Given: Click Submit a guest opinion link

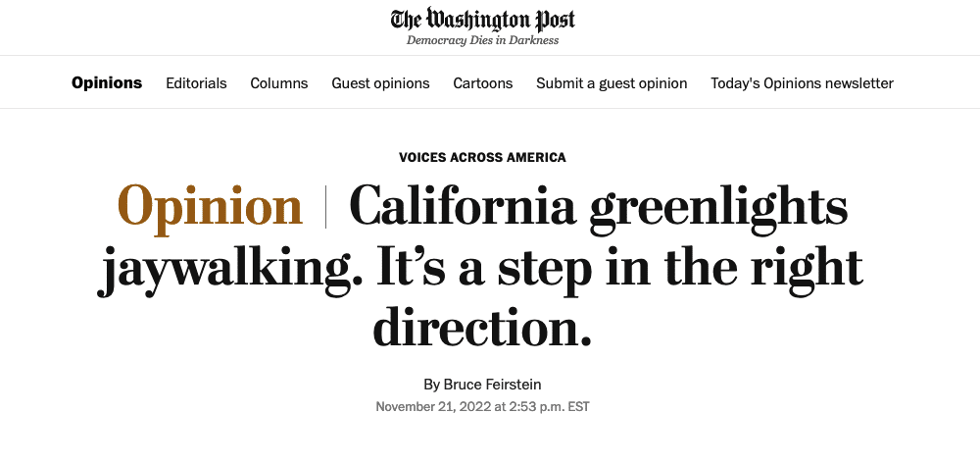Looking at the screenshot, I should (612, 83).
